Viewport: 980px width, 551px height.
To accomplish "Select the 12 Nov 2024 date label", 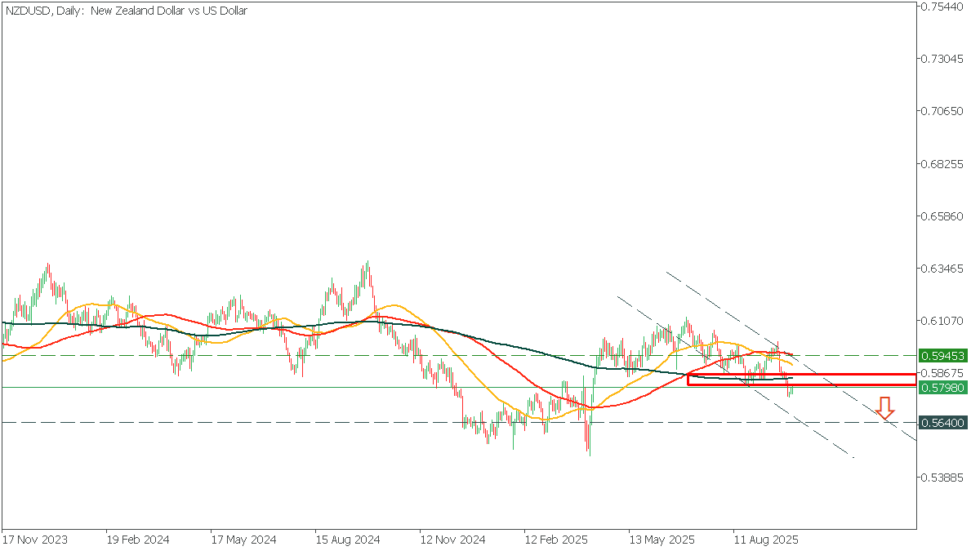I will [452, 540].
